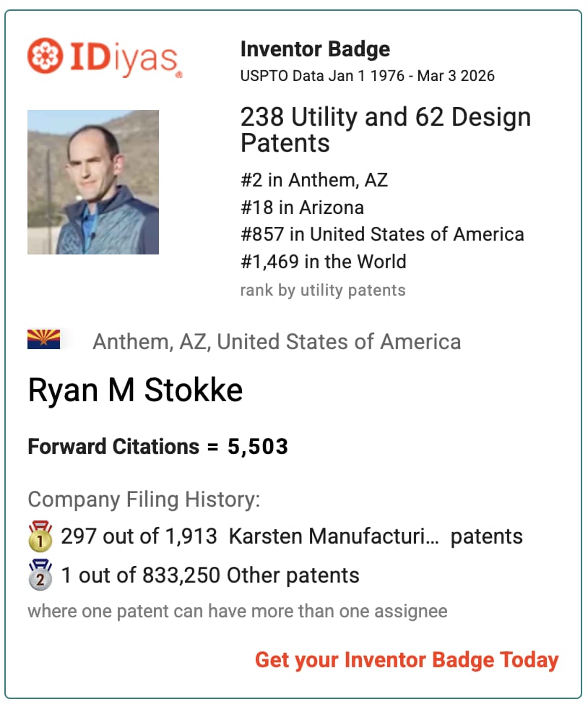Click the 238 Utility and 62 Design Patents heading

[x=385, y=129]
